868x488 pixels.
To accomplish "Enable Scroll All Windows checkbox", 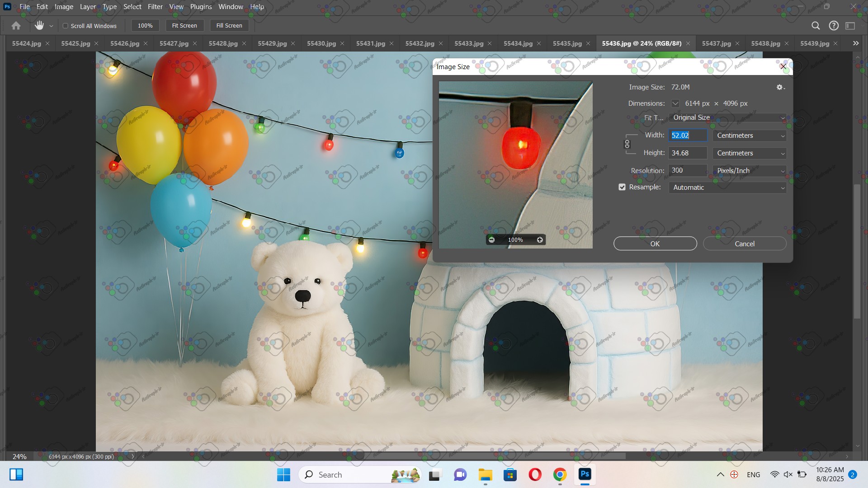I will click(x=66, y=26).
